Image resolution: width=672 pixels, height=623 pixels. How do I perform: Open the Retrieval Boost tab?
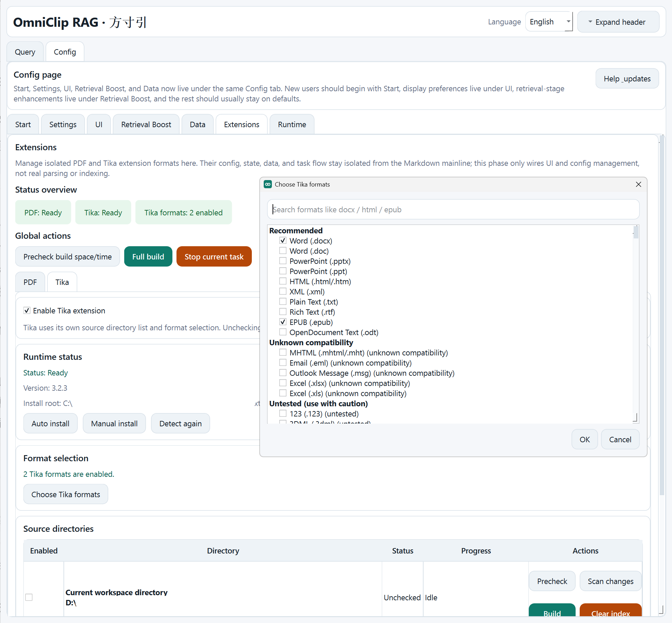[x=146, y=124]
